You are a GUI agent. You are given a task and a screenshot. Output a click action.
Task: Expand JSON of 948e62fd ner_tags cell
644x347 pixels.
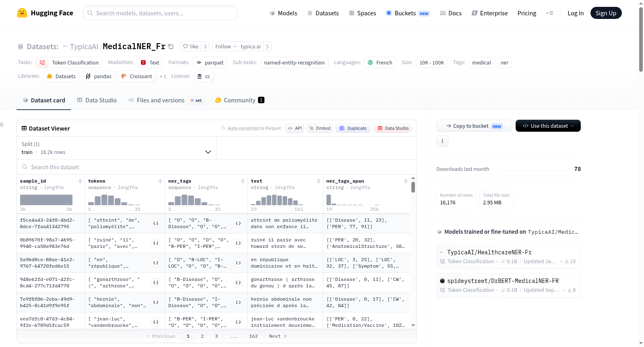238,283
